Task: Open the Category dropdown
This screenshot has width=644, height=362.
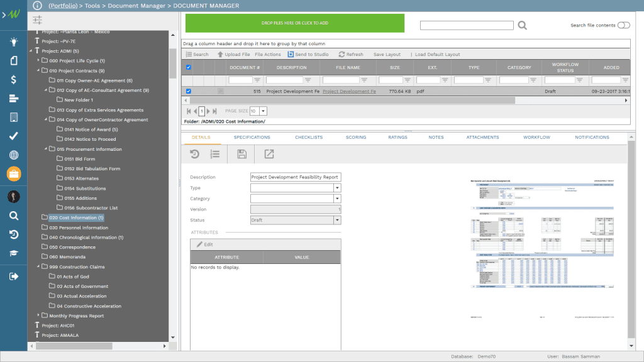Action: 337,199
